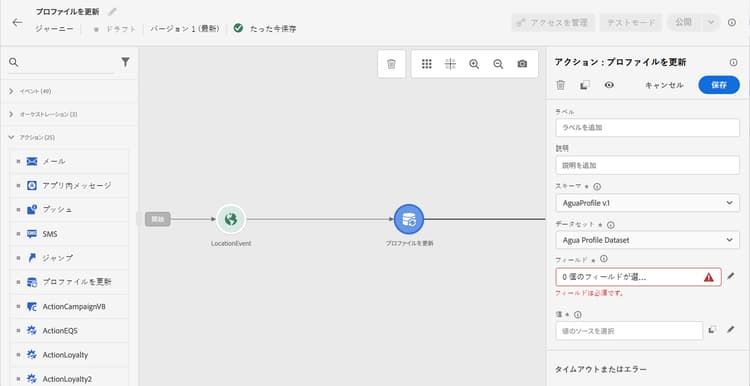Click info icon beside action panel title

click(x=733, y=62)
